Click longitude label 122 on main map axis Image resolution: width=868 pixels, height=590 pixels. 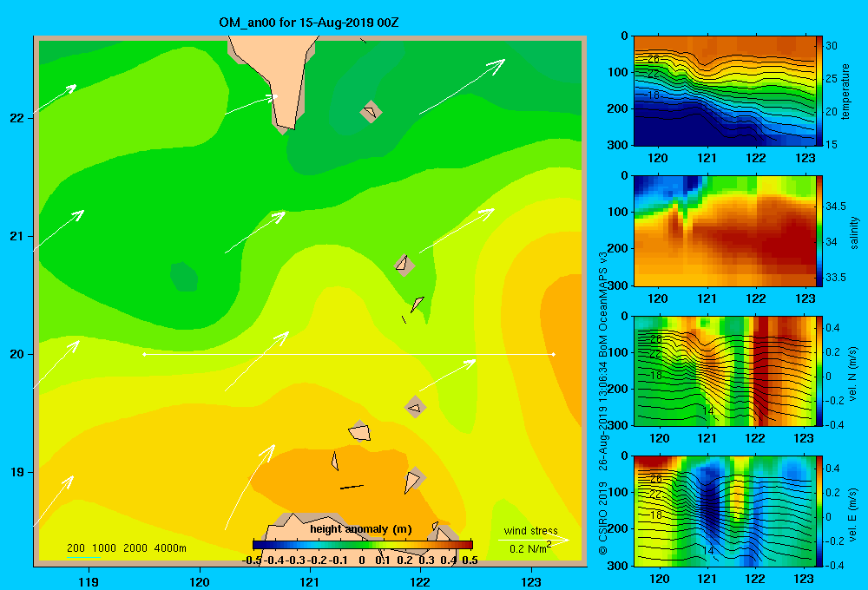(x=420, y=581)
